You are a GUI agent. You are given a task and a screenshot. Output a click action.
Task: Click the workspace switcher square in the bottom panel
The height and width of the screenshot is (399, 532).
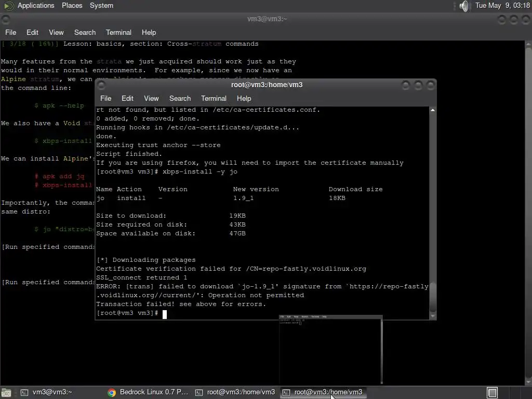coord(493,393)
